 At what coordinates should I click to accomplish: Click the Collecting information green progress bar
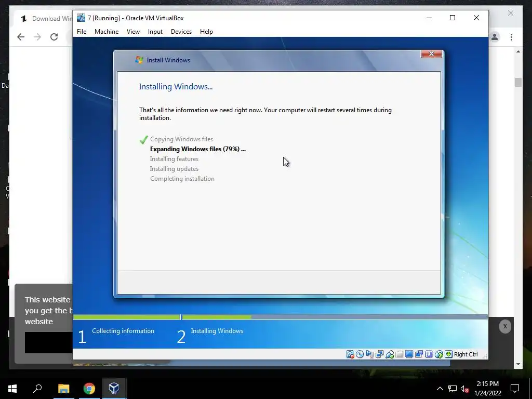click(127, 317)
